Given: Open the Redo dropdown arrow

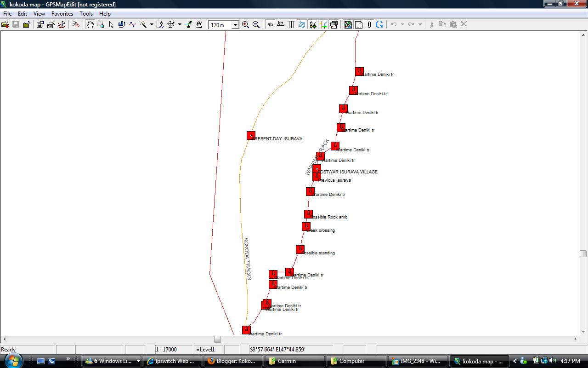Looking at the screenshot, I should [420, 24].
